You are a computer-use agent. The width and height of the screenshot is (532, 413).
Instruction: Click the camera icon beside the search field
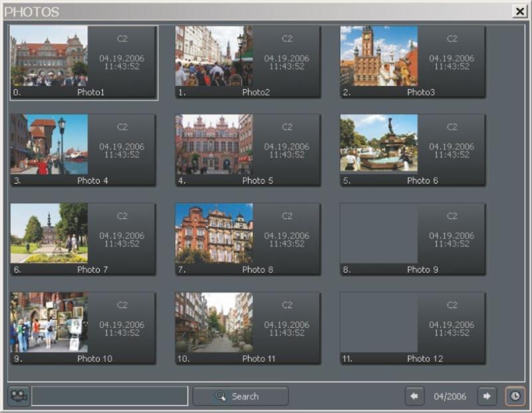coord(19,396)
